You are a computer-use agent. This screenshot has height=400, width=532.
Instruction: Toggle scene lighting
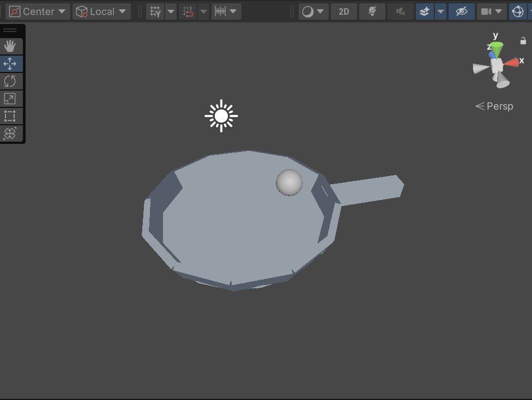click(372, 11)
